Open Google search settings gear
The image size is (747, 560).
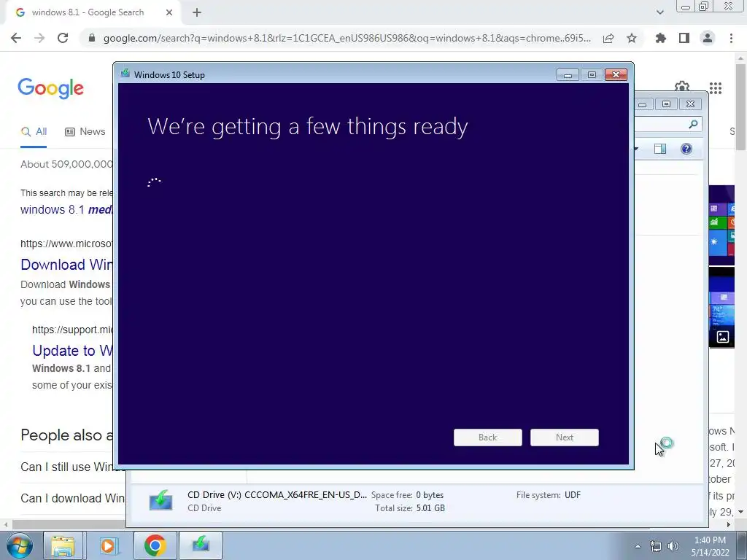pos(682,86)
